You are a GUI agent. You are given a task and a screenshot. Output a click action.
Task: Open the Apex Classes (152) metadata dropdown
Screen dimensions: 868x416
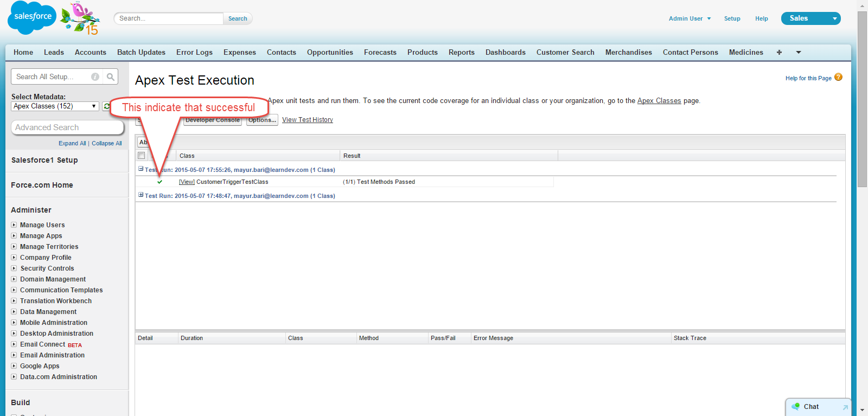tap(55, 106)
